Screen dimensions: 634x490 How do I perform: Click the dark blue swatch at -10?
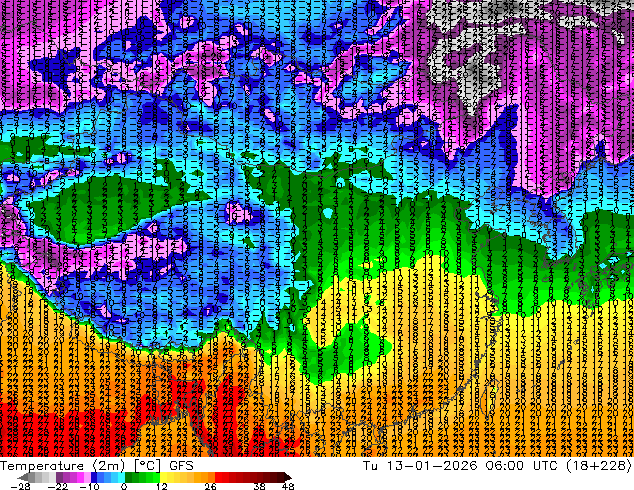[94, 477]
